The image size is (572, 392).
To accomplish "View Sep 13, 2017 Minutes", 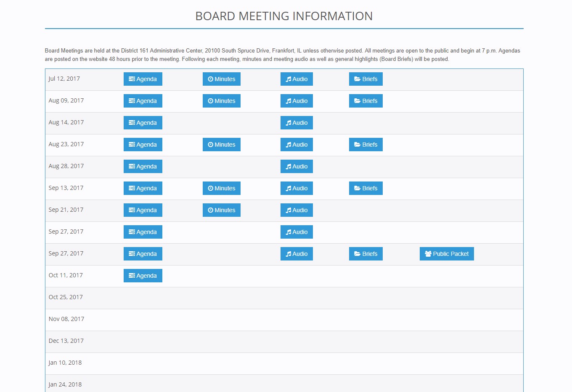I will pyautogui.click(x=221, y=188).
